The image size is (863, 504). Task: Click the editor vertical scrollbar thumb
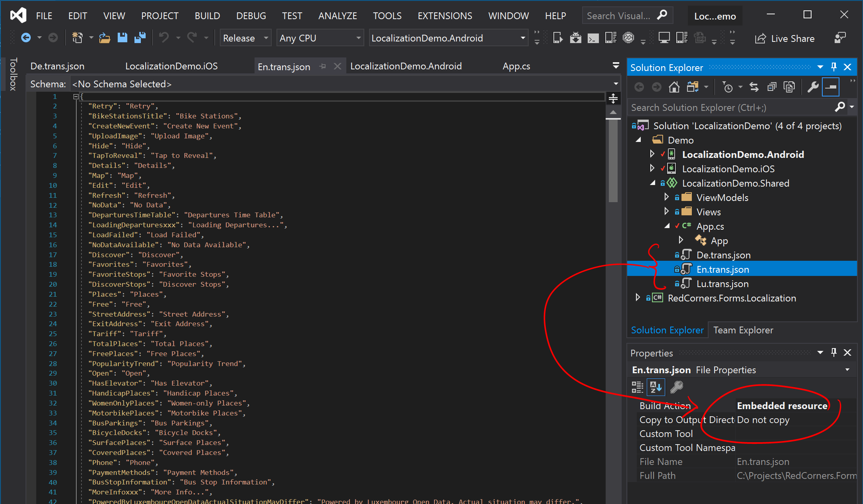click(x=613, y=161)
